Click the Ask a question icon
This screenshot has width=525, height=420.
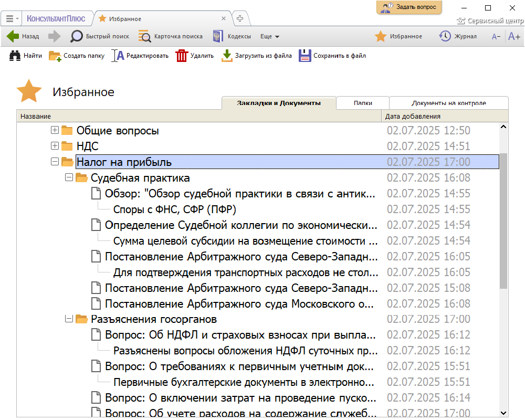click(387, 7)
